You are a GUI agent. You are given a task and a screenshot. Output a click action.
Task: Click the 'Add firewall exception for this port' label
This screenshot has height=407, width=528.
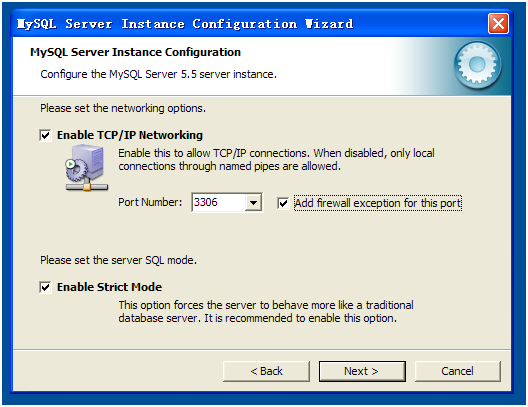point(378,203)
